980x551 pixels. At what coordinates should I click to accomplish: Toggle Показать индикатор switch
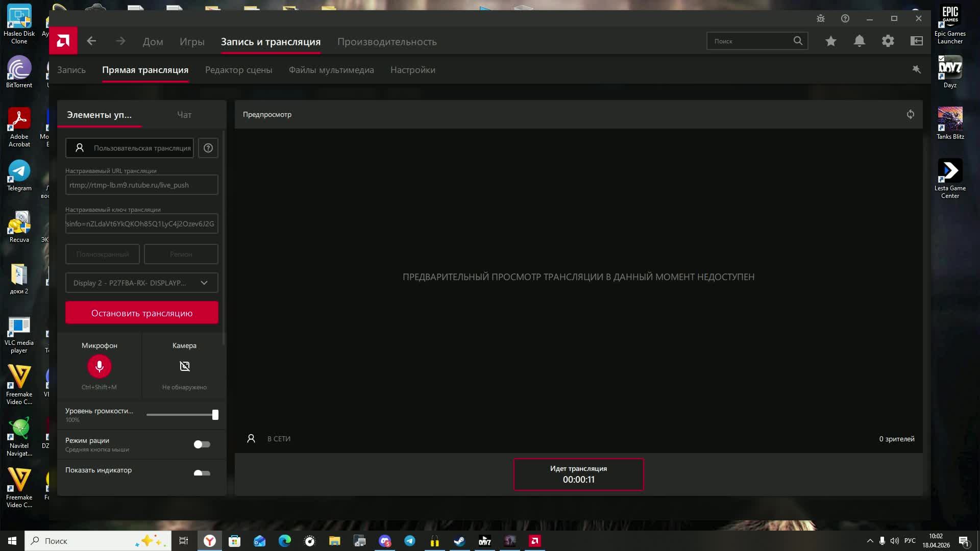[202, 473]
